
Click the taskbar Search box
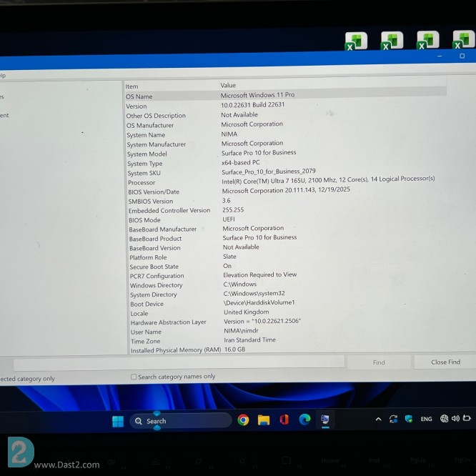pos(181,421)
